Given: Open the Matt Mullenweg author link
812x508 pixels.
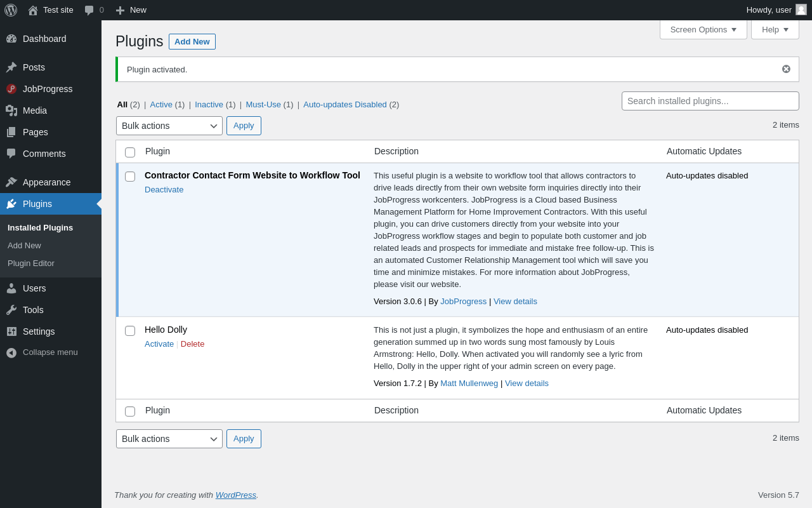Looking at the screenshot, I should pyautogui.click(x=469, y=384).
